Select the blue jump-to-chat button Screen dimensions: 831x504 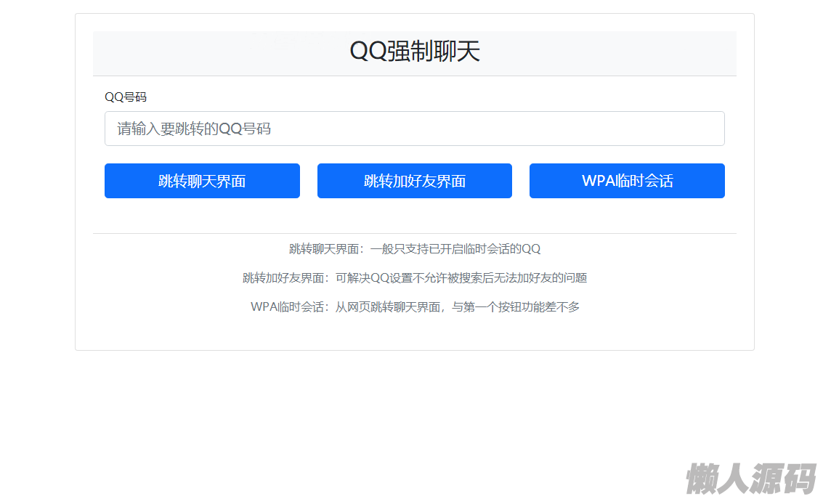coord(202,181)
